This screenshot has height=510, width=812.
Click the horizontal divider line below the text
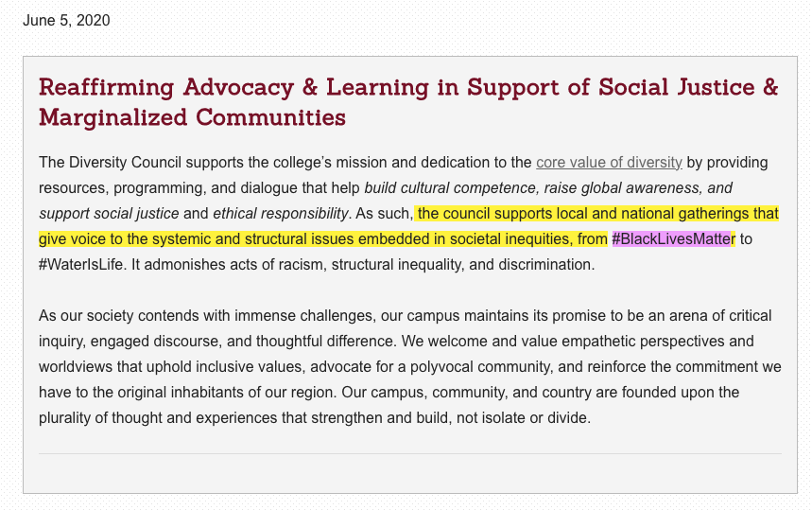pos(409,453)
